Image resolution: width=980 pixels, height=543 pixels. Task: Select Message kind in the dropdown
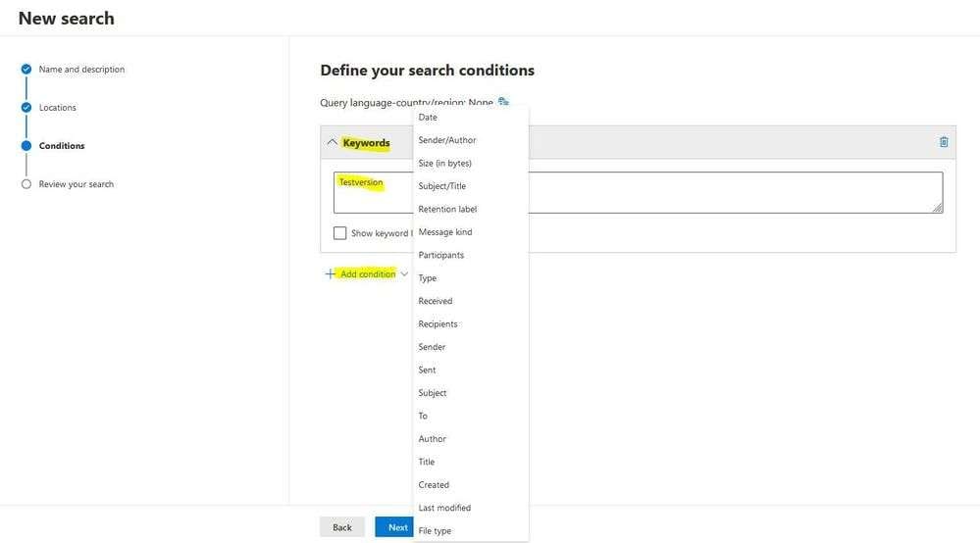click(x=444, y=232)
